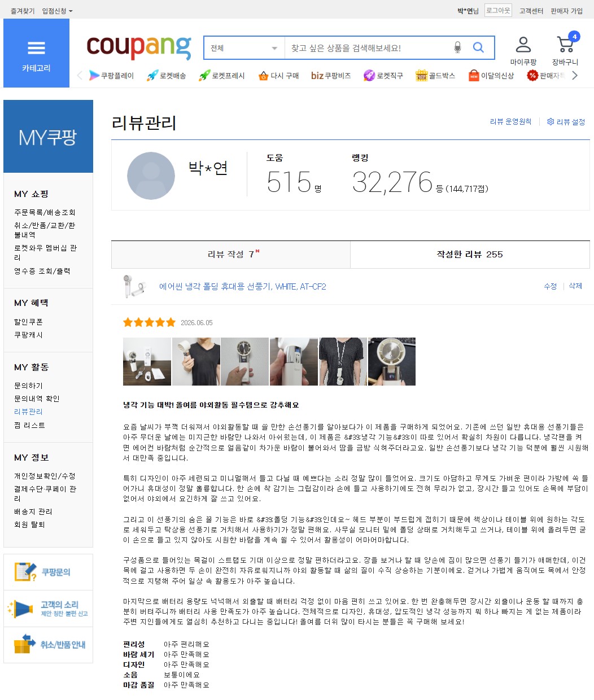Click the profile avatar of 박*연
The height and width of the screenshot is (700, 594).
click(x=151, y=176)
